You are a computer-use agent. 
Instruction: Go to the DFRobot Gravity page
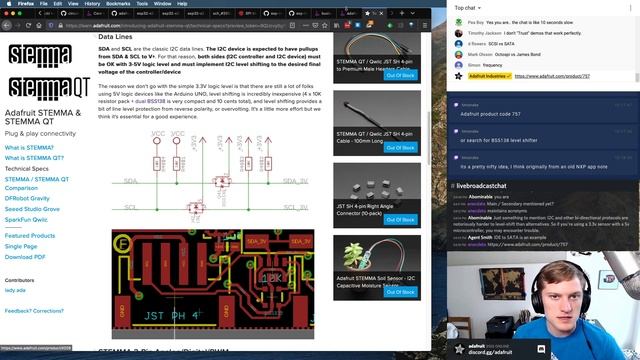pyautogui.click(x=27, y=198)
